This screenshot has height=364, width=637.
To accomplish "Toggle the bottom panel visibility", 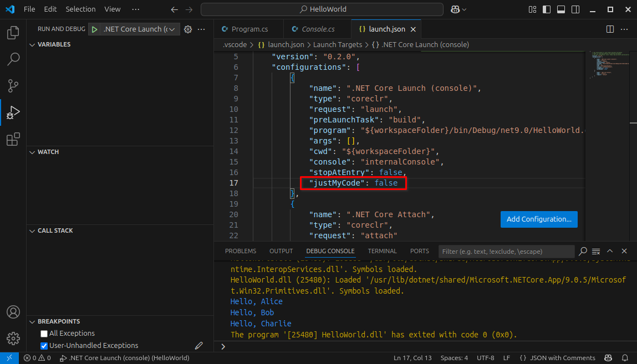I will tap(561, 9).
